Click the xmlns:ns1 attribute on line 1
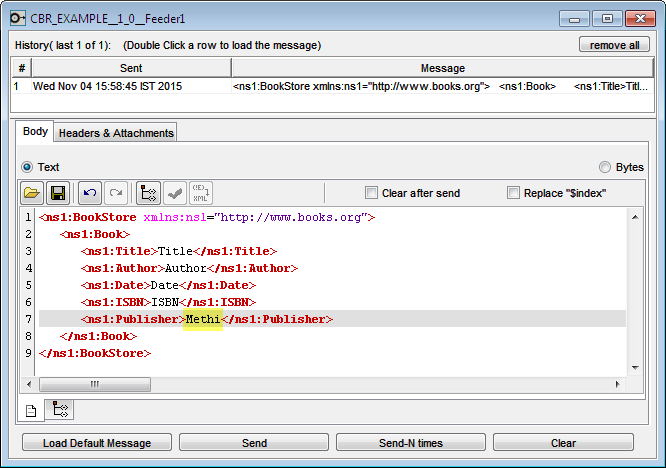The height and width of the screenshot is (468, 666). coord(175,217)
